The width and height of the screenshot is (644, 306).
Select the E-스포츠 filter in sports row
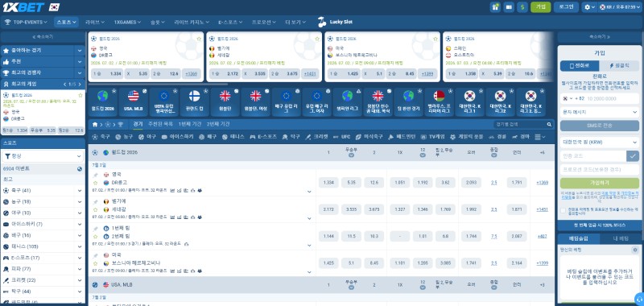pyautogui.click(x=263, y=137)
